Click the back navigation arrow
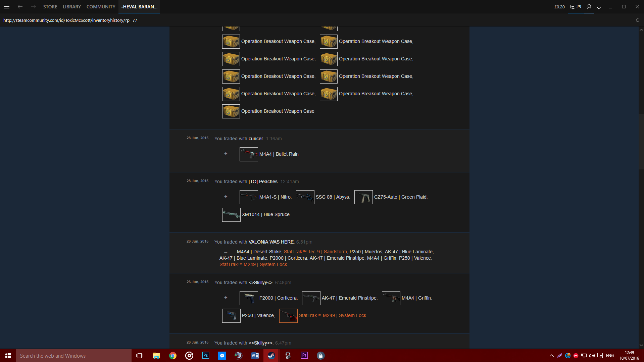Screen dimensions: 644x362 coord(20,7)
